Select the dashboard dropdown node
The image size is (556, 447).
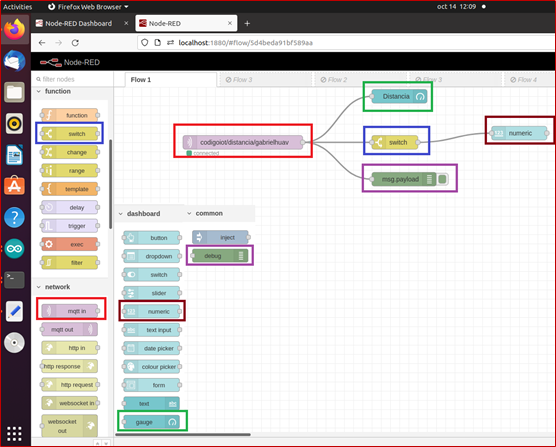pos(151,256)
